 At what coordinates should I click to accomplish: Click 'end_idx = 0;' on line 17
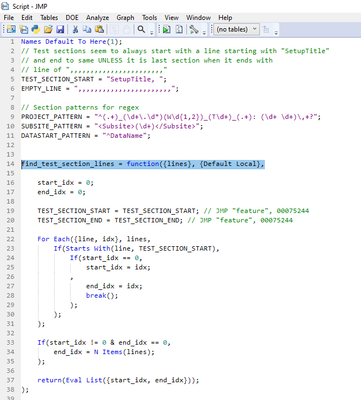tap(61, 192)
